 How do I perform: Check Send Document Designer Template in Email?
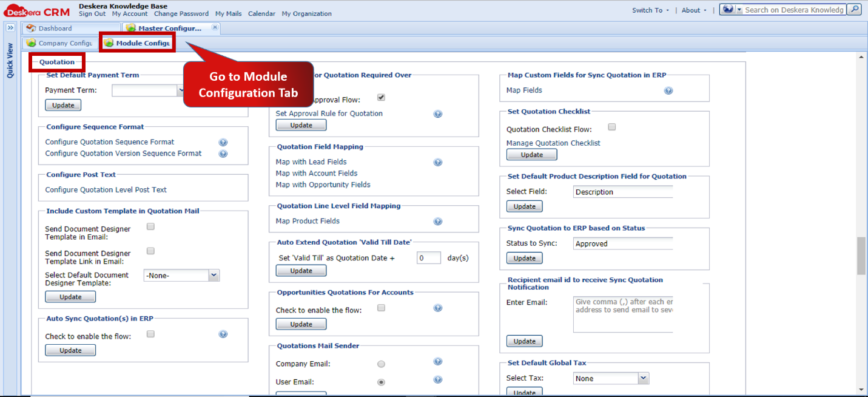[150, 226]
